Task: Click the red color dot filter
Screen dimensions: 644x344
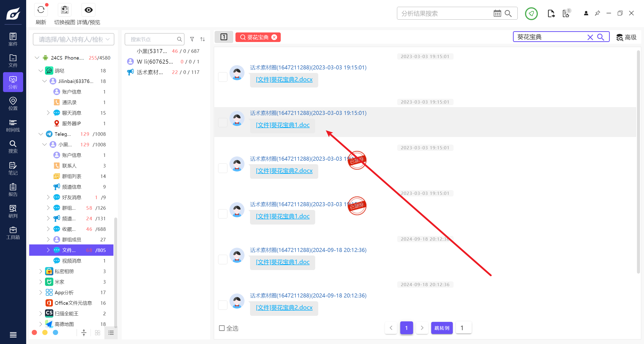Action: [34, 333]
